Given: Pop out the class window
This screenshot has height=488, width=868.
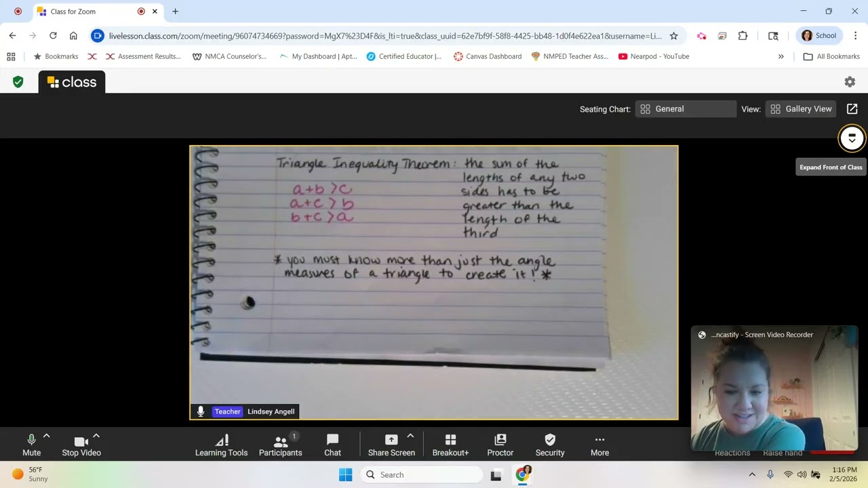Looking at the screenshot, I should tap(852, 109).
